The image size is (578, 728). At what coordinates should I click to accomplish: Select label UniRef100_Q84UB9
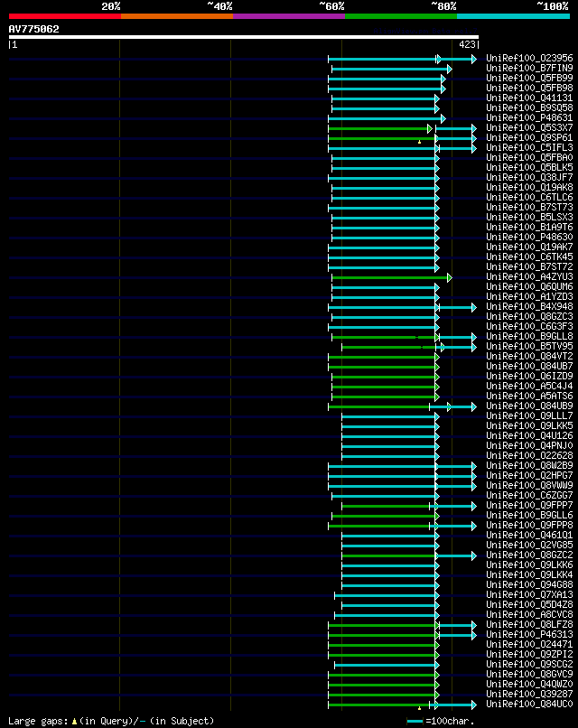coord(530,406)
